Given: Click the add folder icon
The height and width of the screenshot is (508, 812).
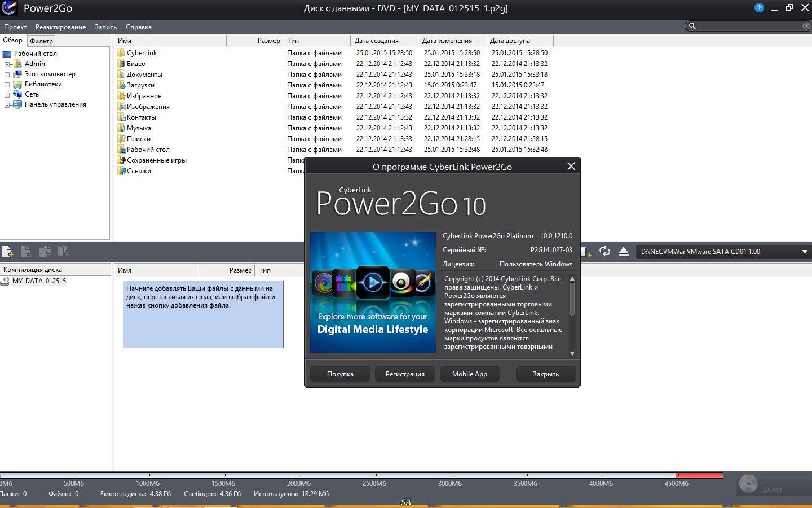Looking at the screenshot, I should (63, 251).
